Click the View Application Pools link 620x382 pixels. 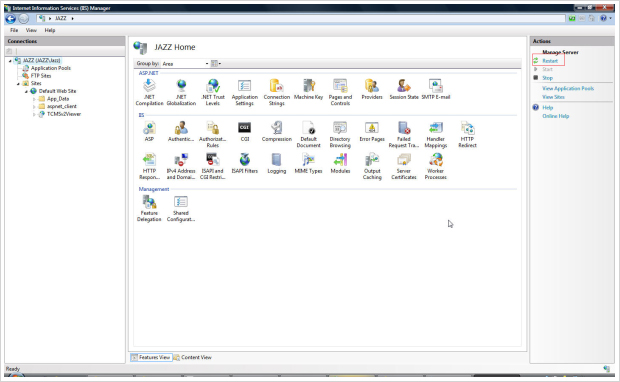(568, 89)
